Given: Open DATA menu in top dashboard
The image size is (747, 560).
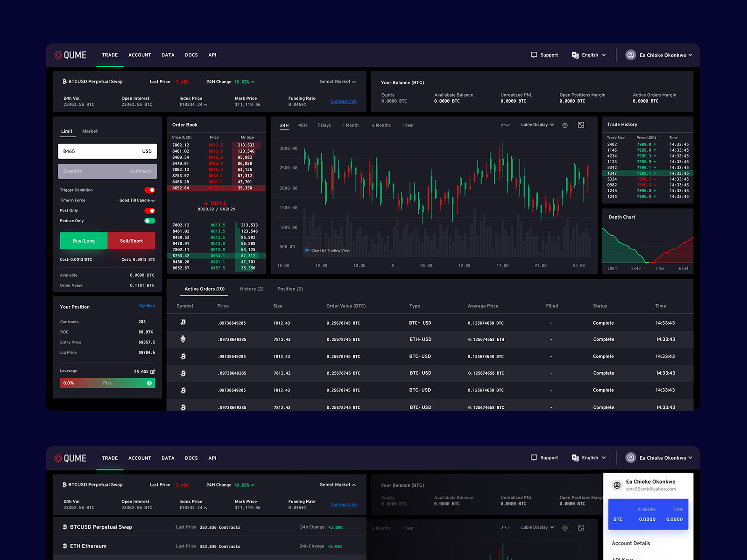Looking at the screenshot, I should pyautogui.click(x=168, y=55).
